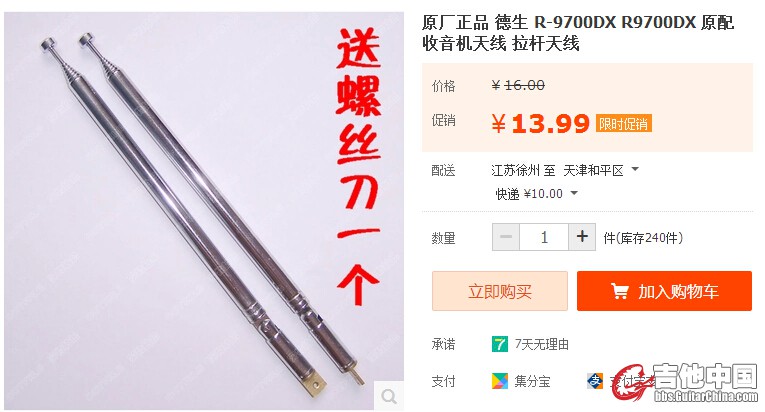Open the 天津和平区 destination dropdown
Image resolution: width=765 pixels, height=412 pixels.
tap(601, 170)
